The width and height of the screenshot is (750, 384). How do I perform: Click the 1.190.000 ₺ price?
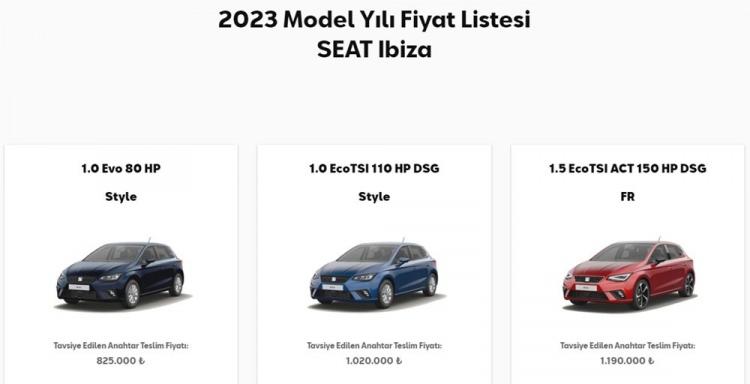click(x=628, y=361)
